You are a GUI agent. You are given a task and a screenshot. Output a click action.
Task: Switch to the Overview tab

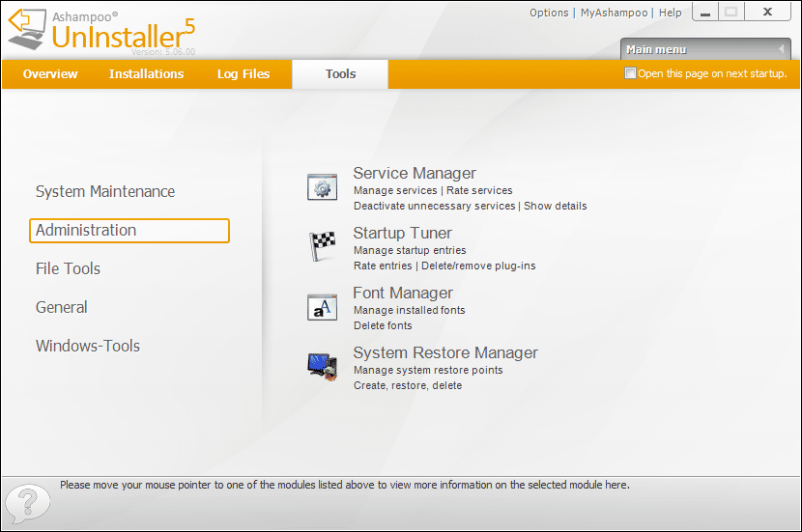pos(50,74)
